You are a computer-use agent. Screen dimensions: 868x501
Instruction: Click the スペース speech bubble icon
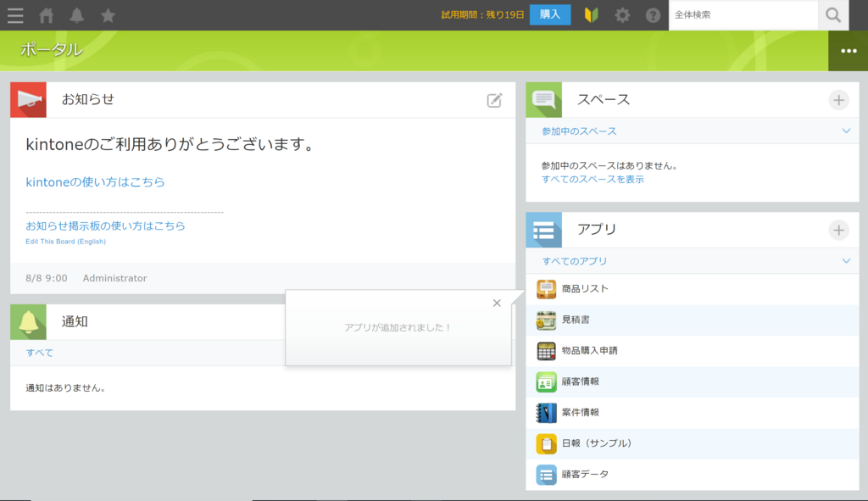pyautogui.click(x=543, y=100)
